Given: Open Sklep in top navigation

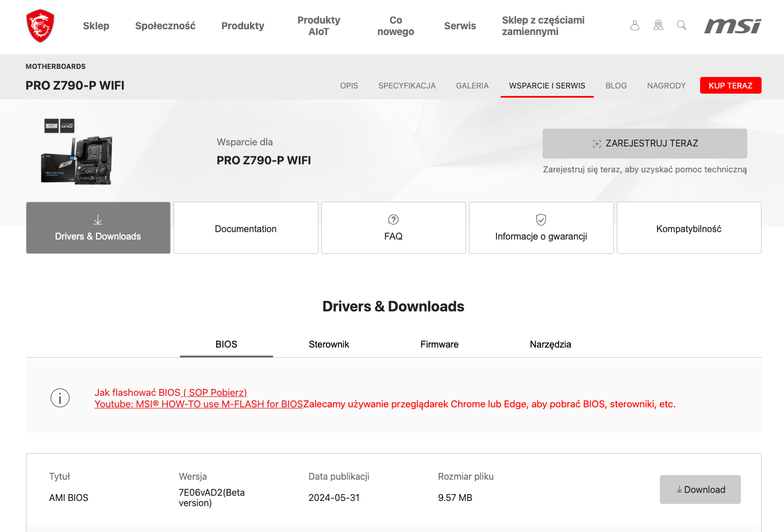Looking at the screenshot, I should click(96, 26).
